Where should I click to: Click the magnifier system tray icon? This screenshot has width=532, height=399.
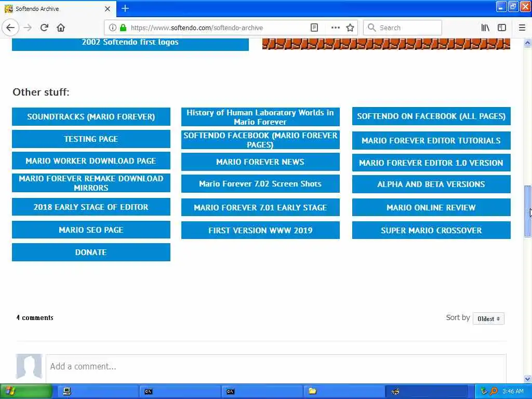[494, 392]
